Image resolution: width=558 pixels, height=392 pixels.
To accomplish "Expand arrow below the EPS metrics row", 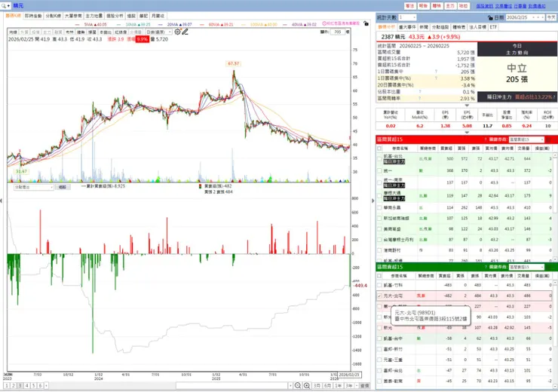I will [x=467, y=133].
